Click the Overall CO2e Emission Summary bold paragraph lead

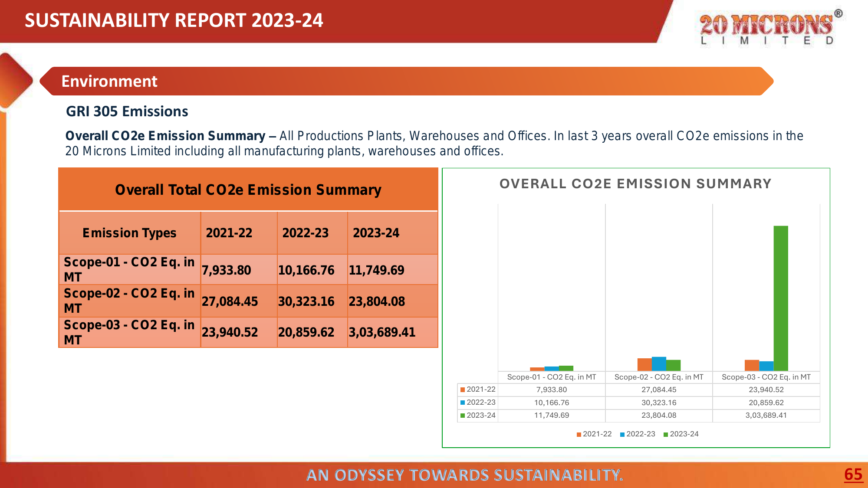[165, 136]
